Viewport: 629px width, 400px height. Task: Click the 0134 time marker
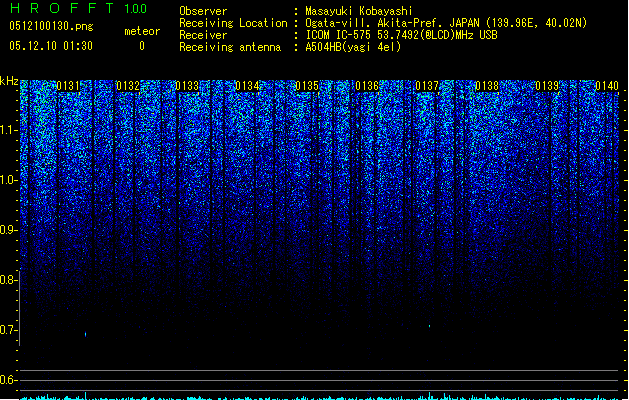coord(247,86)
